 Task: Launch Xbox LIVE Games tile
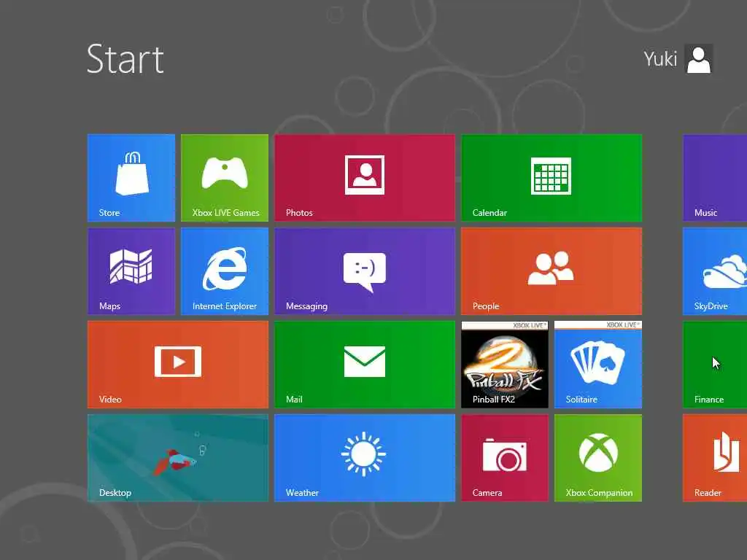tap(225, 178)
